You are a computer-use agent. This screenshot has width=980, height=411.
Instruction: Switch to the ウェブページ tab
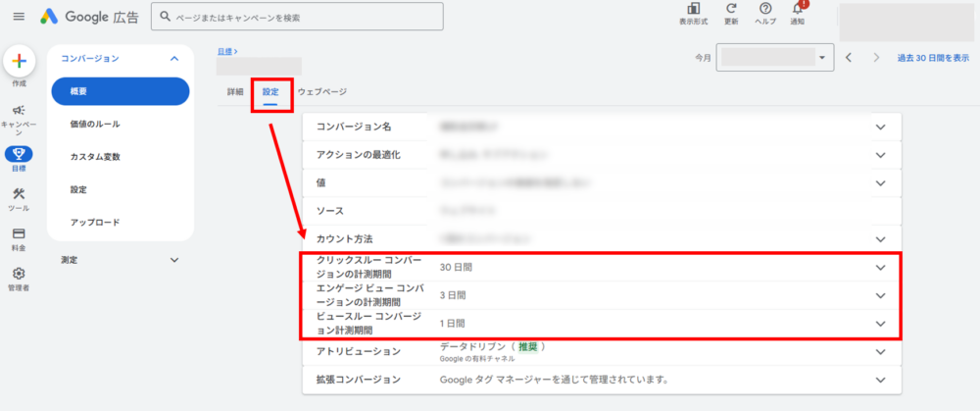pyautogui.click(x=321, y=92)
